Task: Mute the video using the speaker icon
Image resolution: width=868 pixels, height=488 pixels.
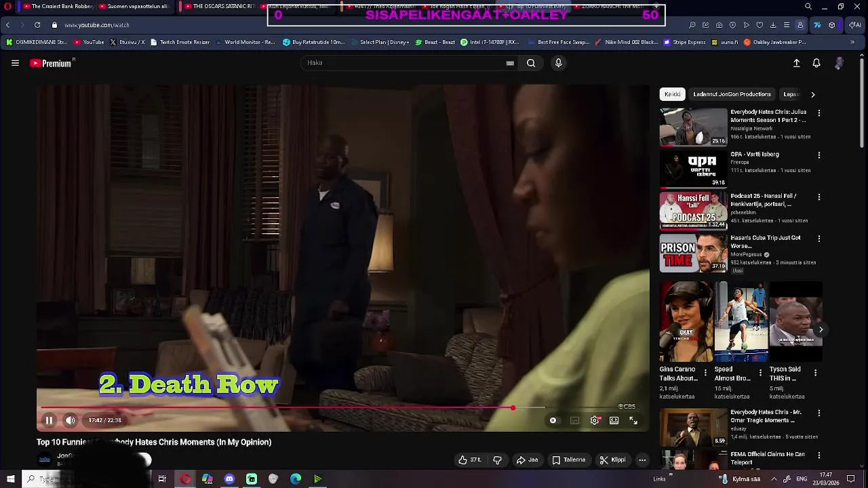Action: [x=71, y=420]
